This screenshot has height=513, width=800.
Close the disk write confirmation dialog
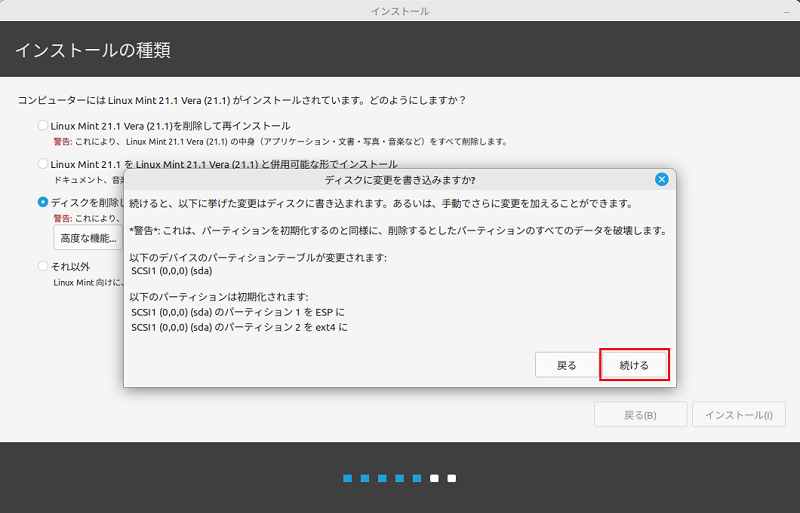click(662, 179)
